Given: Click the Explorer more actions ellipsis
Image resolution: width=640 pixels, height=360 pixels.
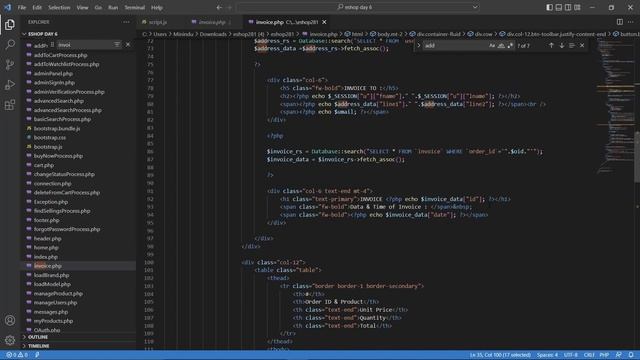Looking at the screenshot, I should (x=126, y=22).
